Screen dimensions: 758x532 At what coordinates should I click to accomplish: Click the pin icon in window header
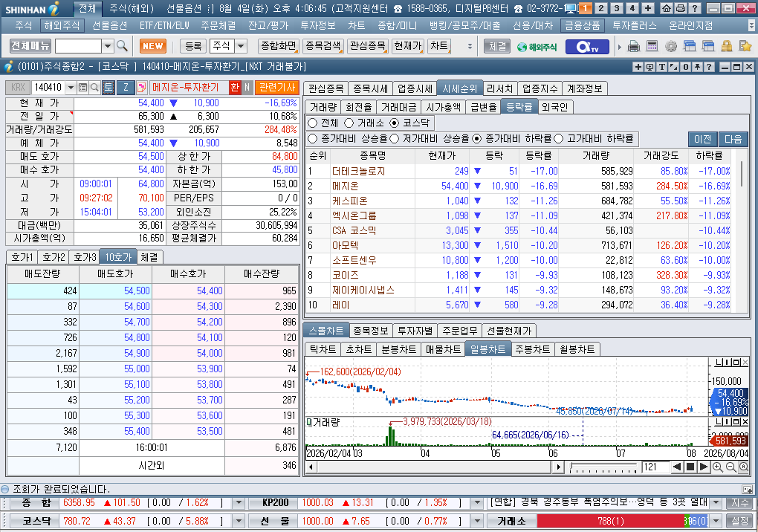pos(698,67)
